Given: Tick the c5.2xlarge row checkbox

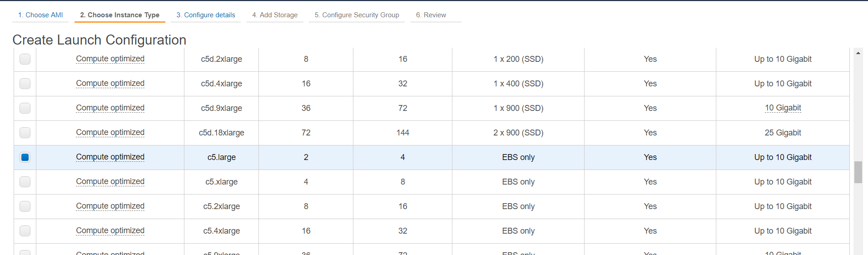Looking at the screenshot, I should (25, 206).
